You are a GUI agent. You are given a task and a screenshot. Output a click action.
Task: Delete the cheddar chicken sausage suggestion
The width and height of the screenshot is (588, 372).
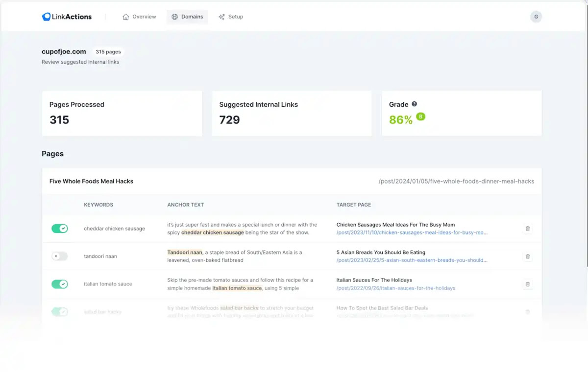click(x=528, y=229)
